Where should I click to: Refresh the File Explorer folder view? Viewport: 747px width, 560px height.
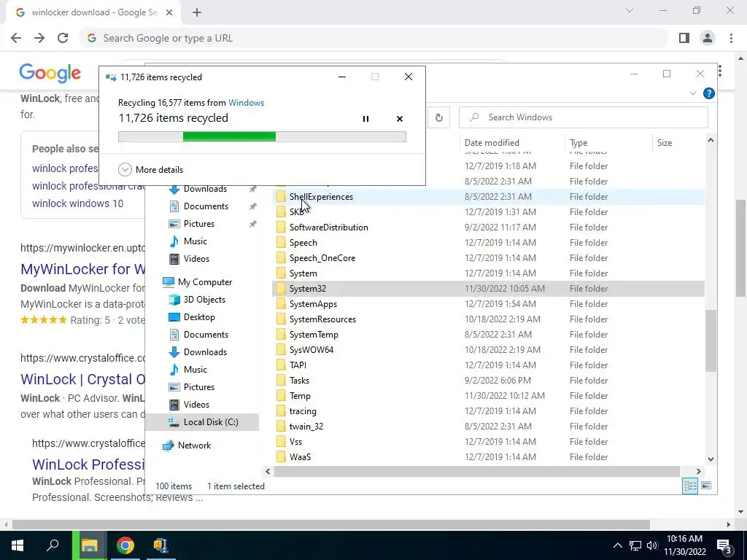point(438,117)
